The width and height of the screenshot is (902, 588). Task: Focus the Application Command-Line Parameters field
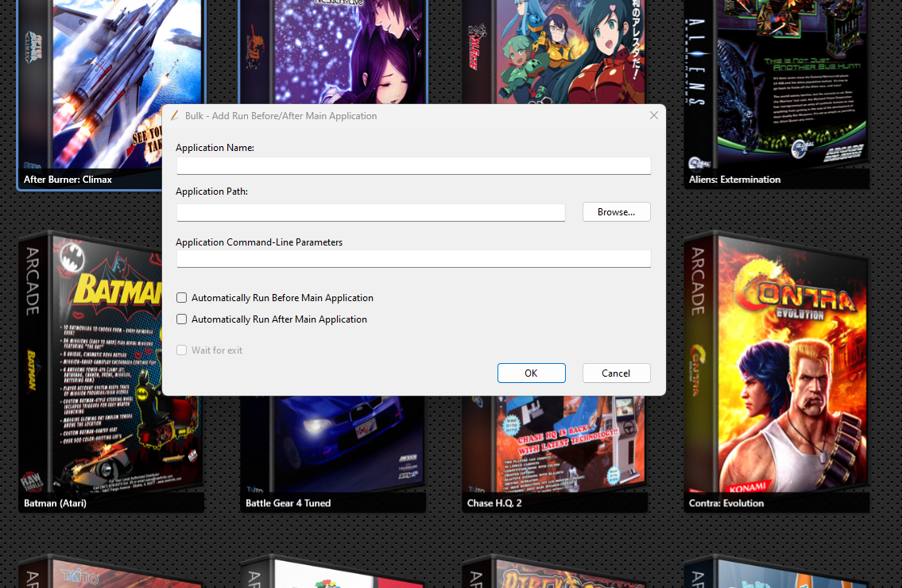point(413,259)
